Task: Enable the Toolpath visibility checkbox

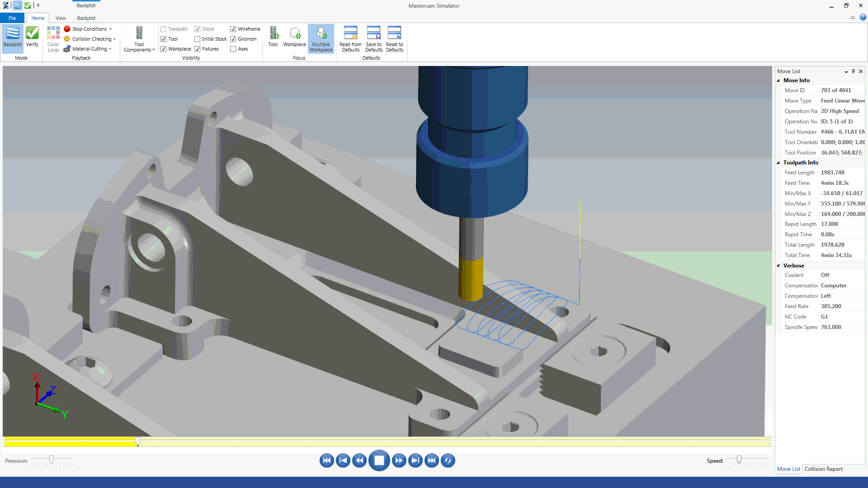Action: click(x=164, y=29)
